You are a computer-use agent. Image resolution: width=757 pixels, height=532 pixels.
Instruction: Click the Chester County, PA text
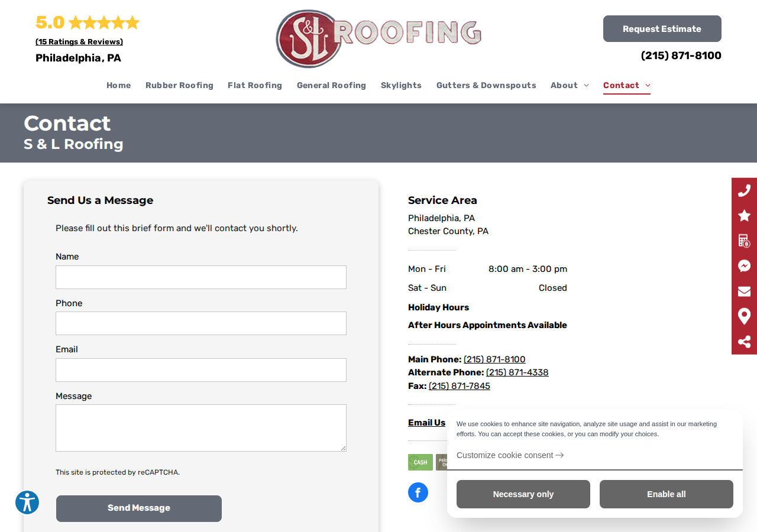[448, 231]
